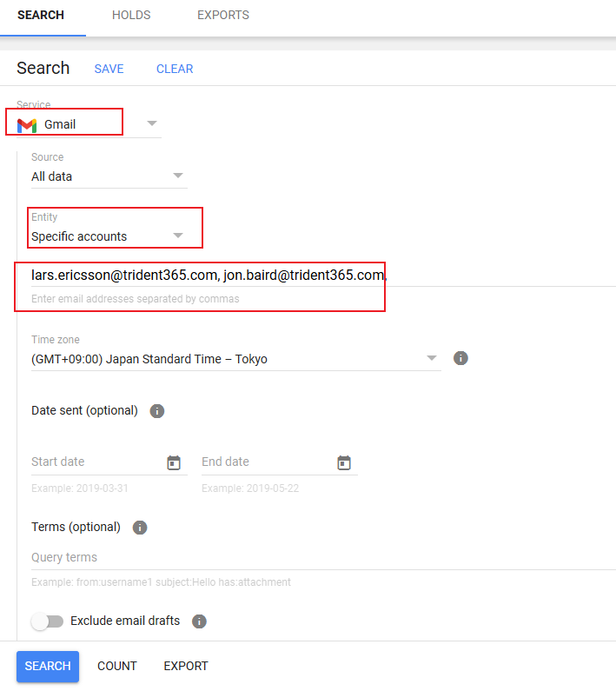Switch to the EXPORTS tab
The image size is (616, 691).
(223, 16)
